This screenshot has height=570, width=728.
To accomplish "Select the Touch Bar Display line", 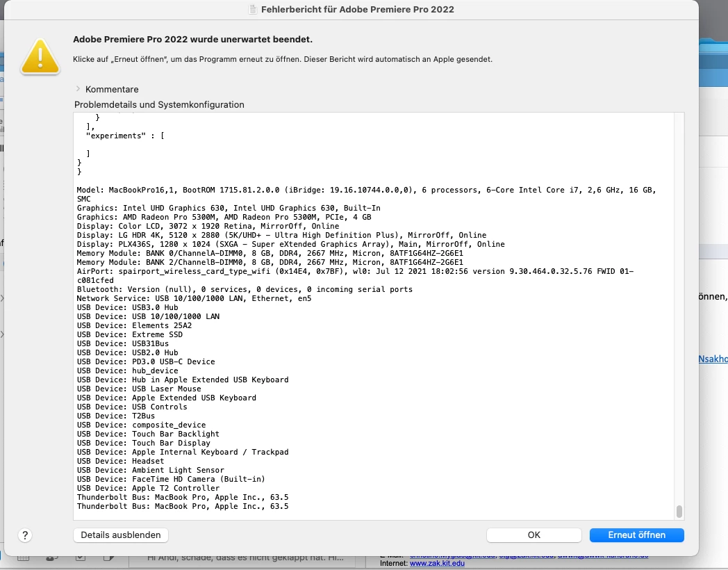I will click(144, 443).
